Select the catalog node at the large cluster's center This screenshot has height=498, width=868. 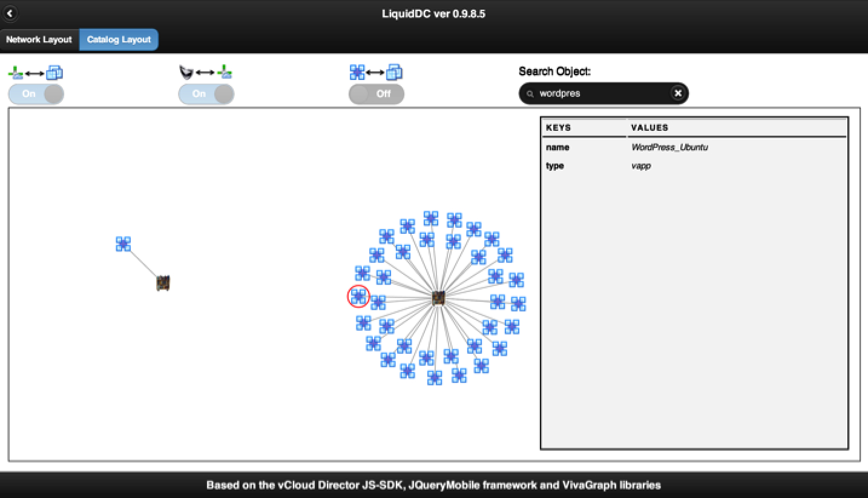click(x=439, y=297)
